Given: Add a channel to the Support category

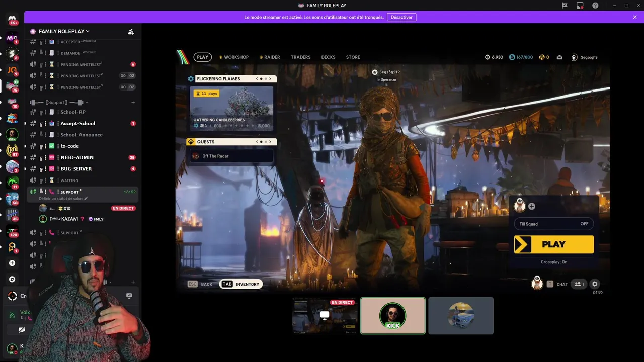Looking at the screenshot, I should point(133,102).
